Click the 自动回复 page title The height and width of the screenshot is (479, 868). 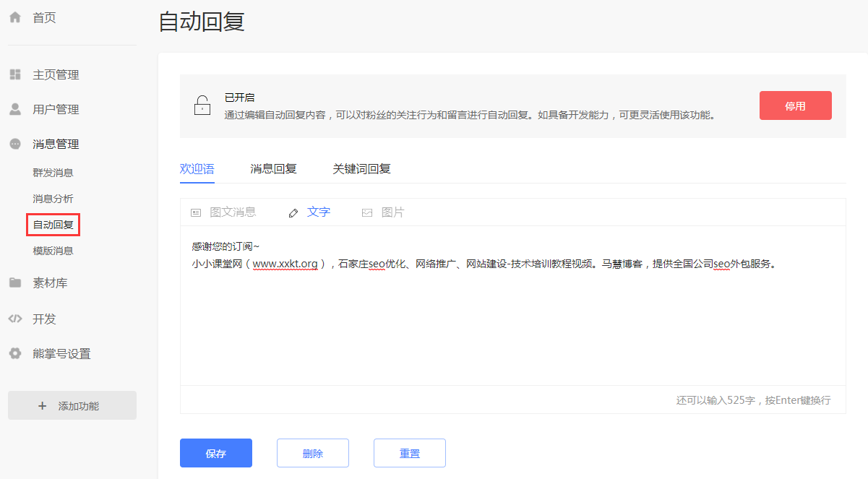click(202, 22)
